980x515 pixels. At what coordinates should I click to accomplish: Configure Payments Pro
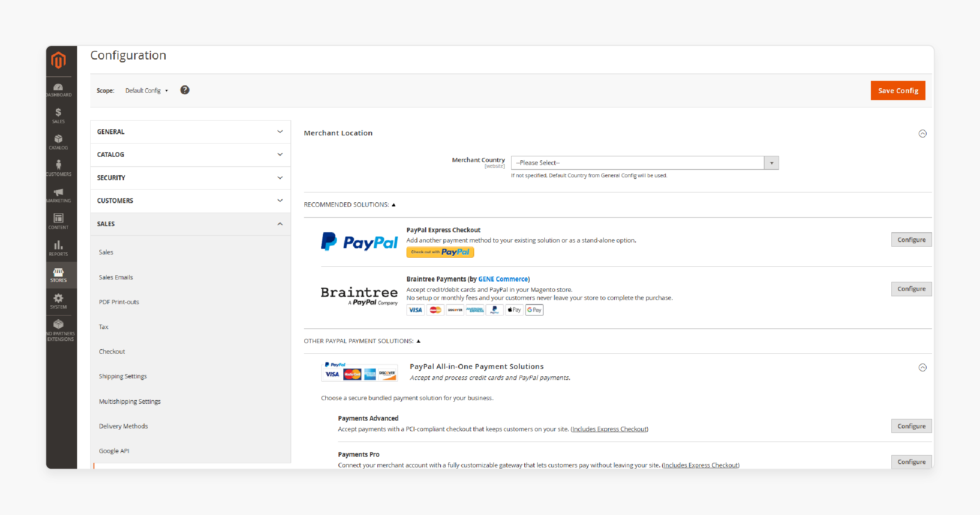[x=911, y=462]
